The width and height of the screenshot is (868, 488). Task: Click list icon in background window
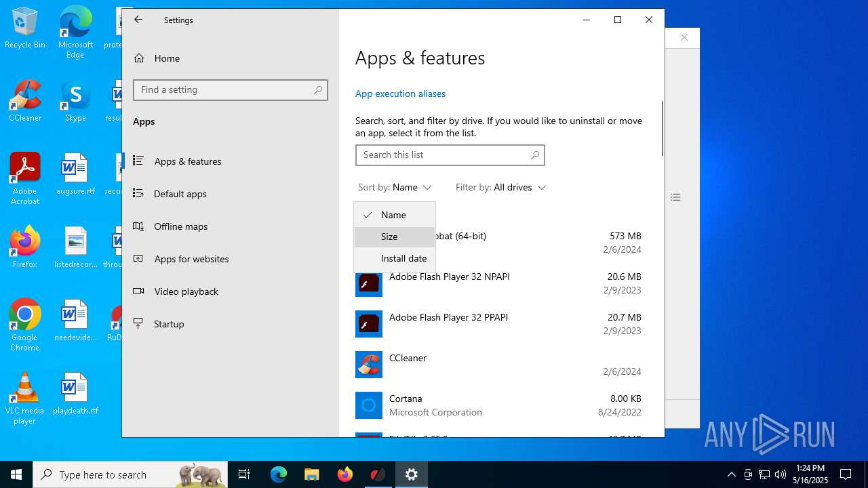(675, 197)
